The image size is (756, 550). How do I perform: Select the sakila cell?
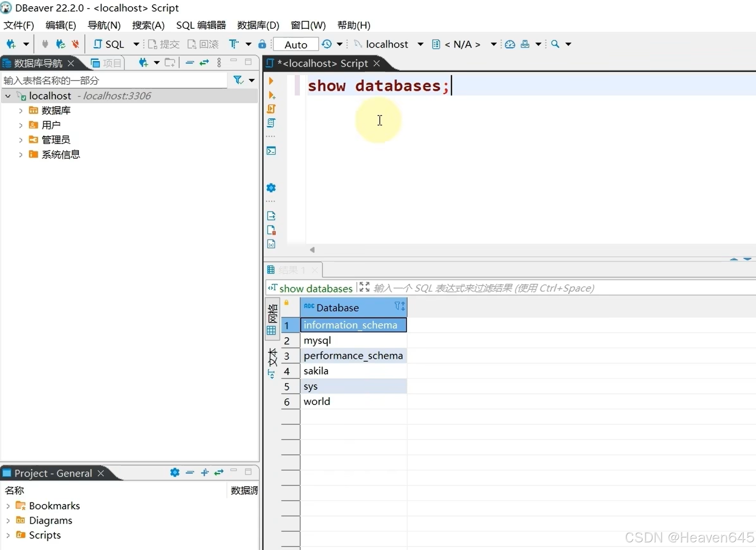point(353,371)
